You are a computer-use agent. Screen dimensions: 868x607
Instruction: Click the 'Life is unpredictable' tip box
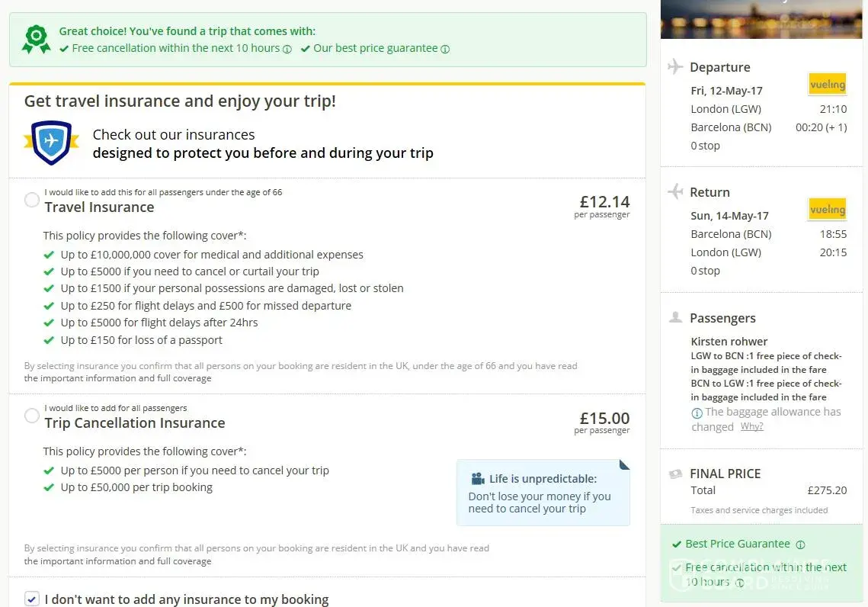pos(543,493)
